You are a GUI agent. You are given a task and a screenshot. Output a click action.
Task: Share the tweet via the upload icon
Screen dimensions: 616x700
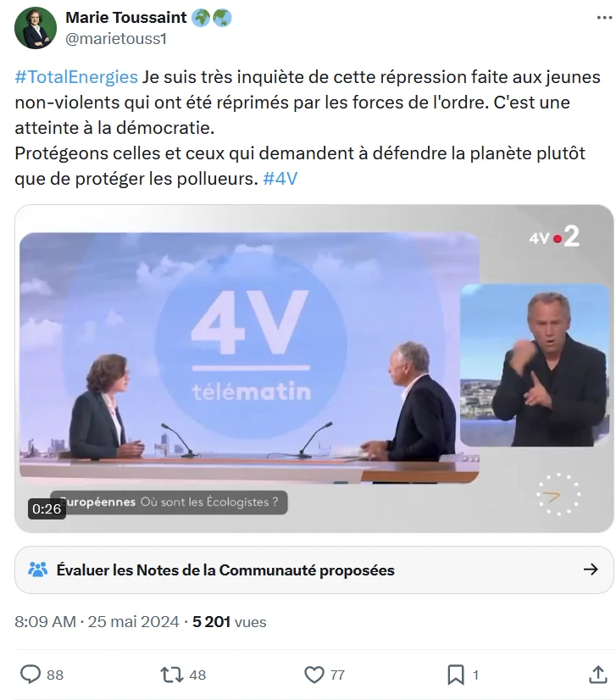(597, 674)
